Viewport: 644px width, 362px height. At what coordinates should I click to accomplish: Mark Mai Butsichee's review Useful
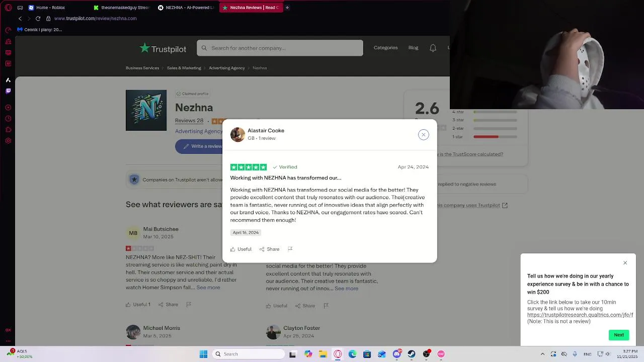click(138, 305)
